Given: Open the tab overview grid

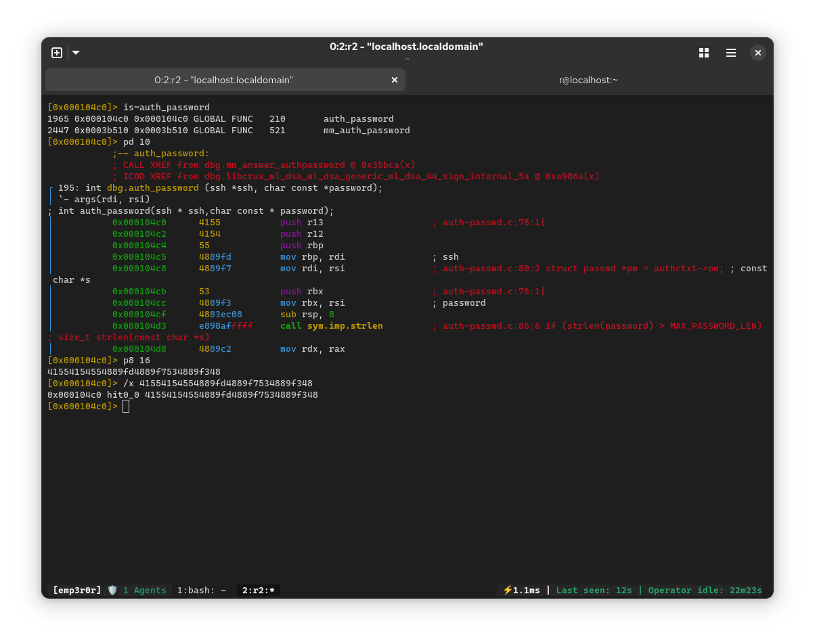Looking at the screenshot, I should [x=704, y=53].
